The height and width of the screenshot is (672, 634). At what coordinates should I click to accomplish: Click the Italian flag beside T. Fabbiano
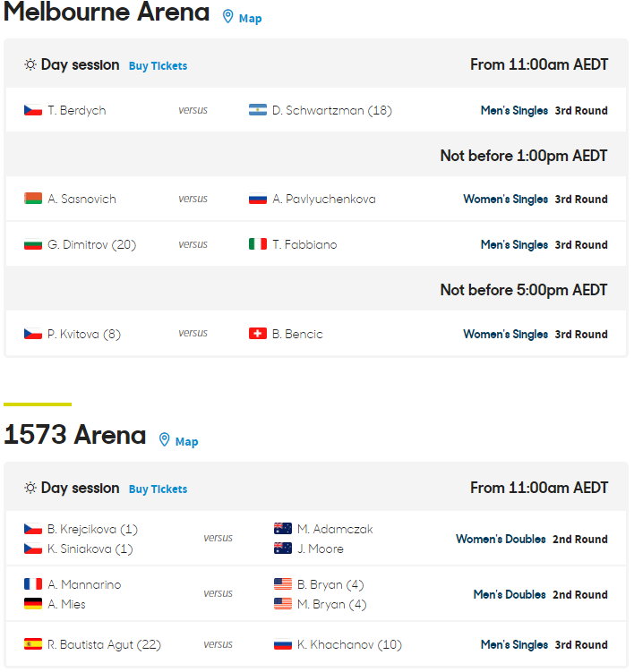pyautogui.click(x=258, y=245)
